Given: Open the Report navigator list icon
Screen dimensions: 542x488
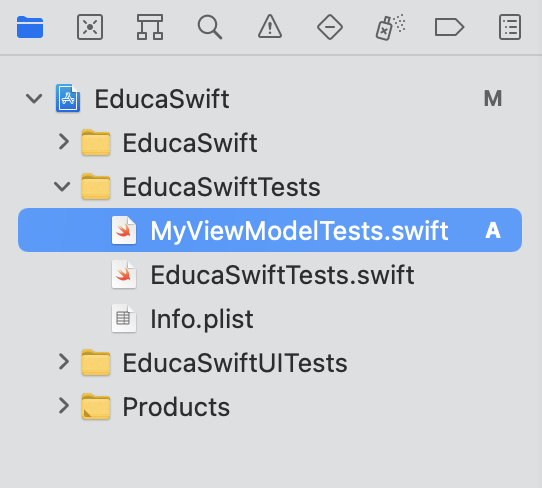Looking at the screenshot, I should pyautogui.click(x=510, y=27).
